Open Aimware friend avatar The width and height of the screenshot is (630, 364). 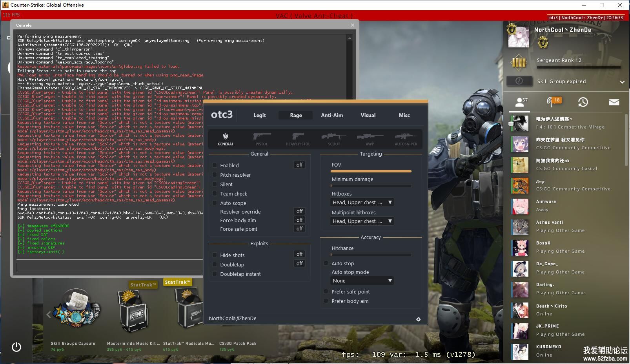pyautogui.click(x=520, y=206)
